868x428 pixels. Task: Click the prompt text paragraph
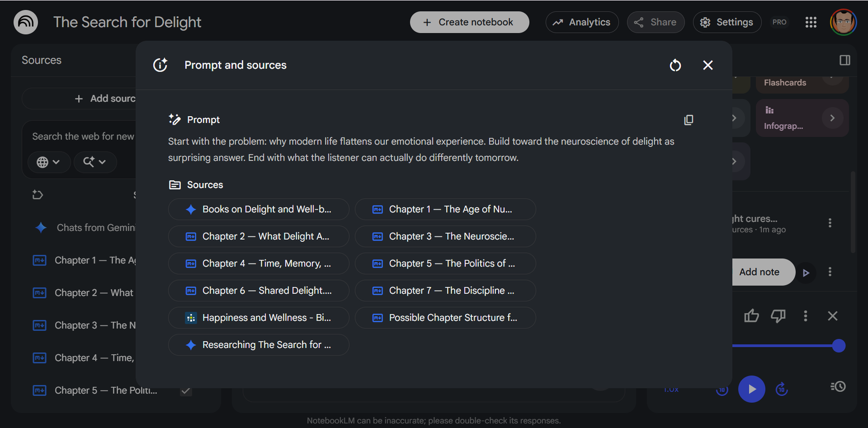pyautogui.click(x=421, y=149)
